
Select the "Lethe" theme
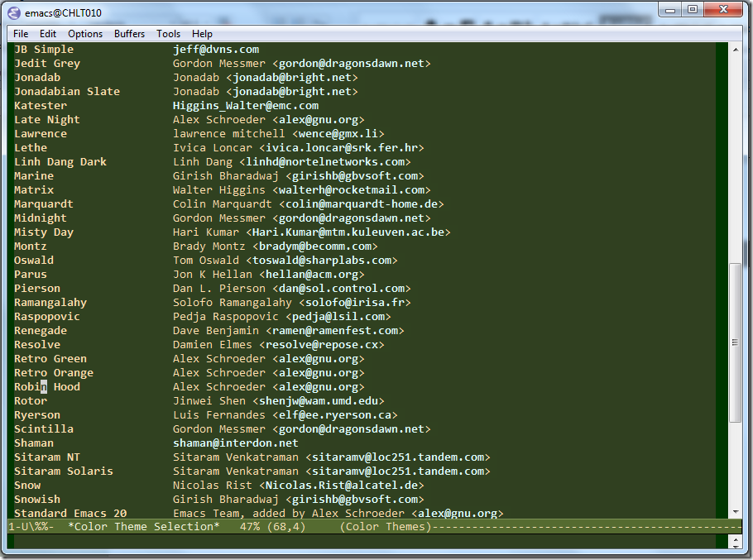click(x=31, y=148)
